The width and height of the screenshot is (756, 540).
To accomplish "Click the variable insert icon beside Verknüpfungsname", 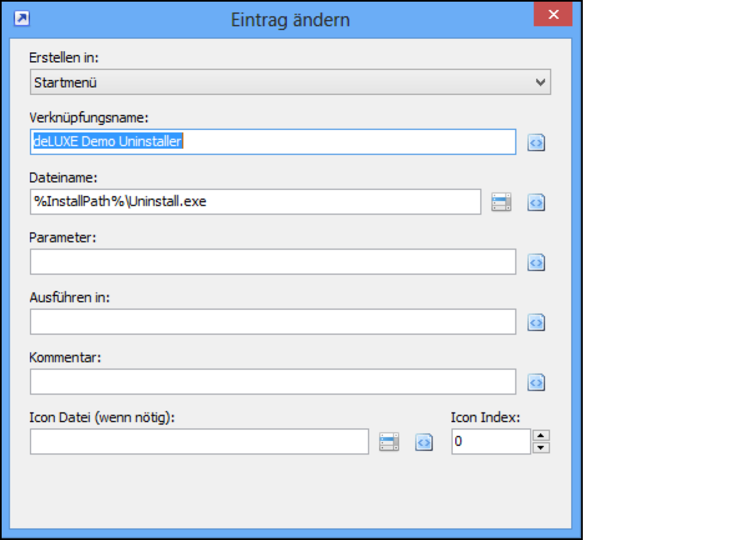I will [x=536, y=142].
